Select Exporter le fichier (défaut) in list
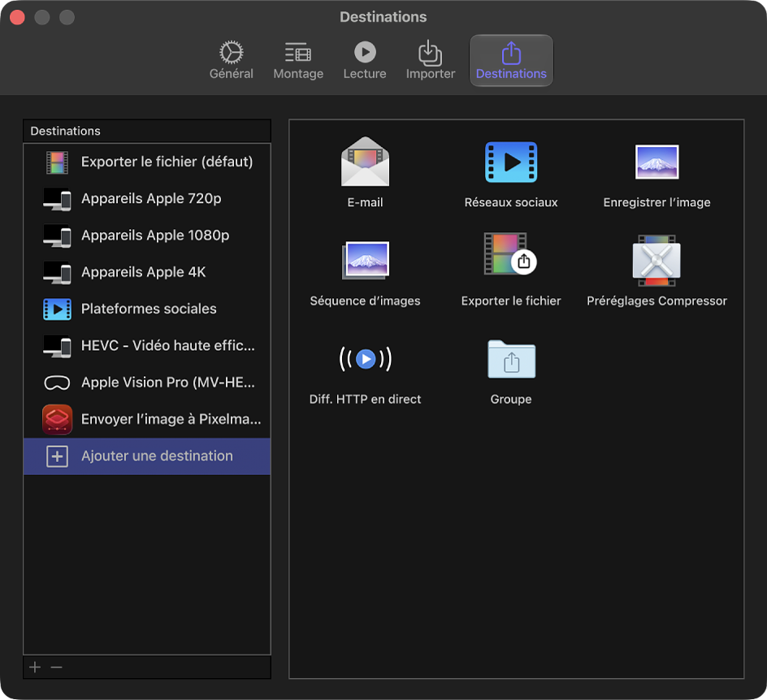Viewport: 767px width, 700px height. point(147,162)
